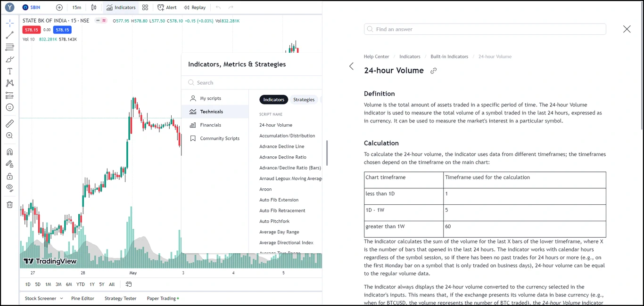Switch to the Strategies tab
Screen dimensions: 644x306
(304, 99)
